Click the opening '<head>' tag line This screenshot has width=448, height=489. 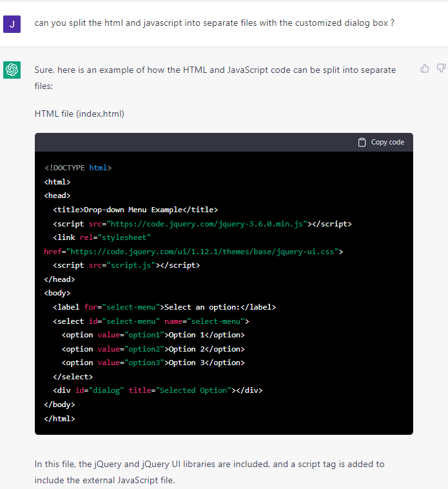tap(57, 195)
